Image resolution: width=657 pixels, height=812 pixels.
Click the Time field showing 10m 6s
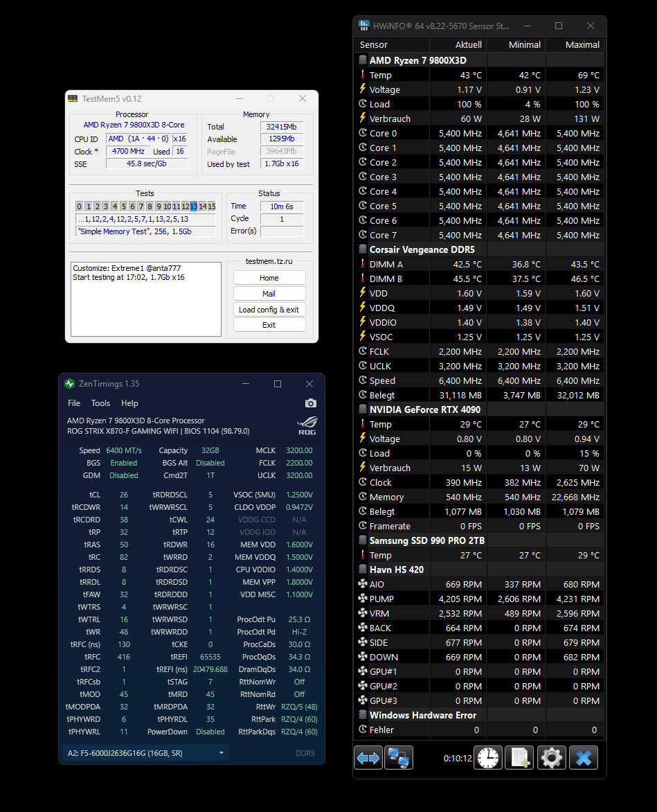click(x=282, y=206)
